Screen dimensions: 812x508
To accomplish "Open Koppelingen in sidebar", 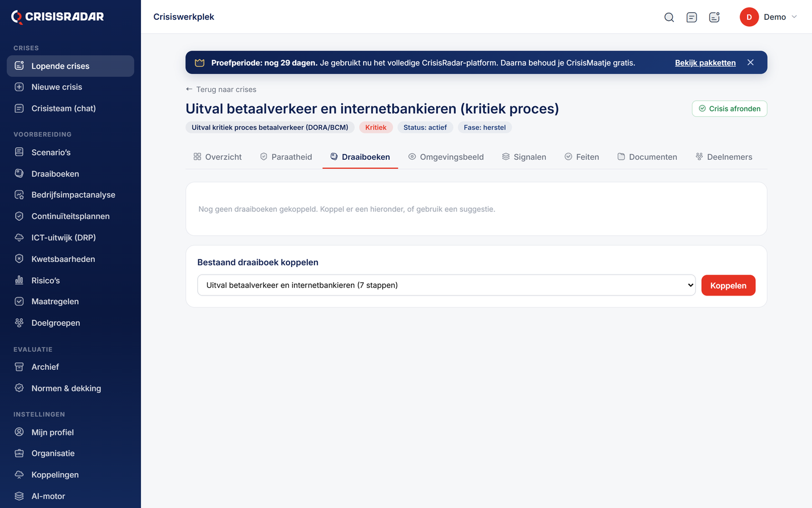I will [x=70, y=475].
